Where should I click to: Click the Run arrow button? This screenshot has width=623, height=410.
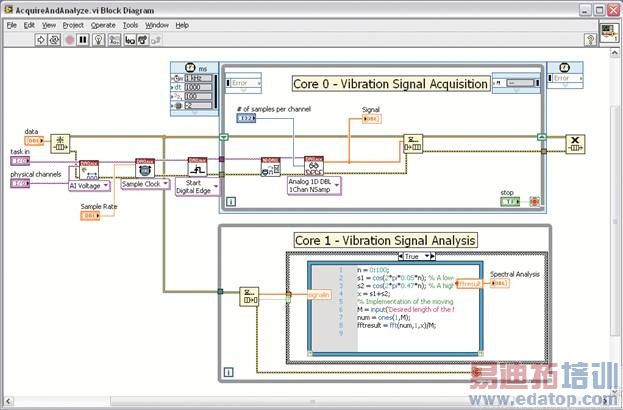coord(41,40)
